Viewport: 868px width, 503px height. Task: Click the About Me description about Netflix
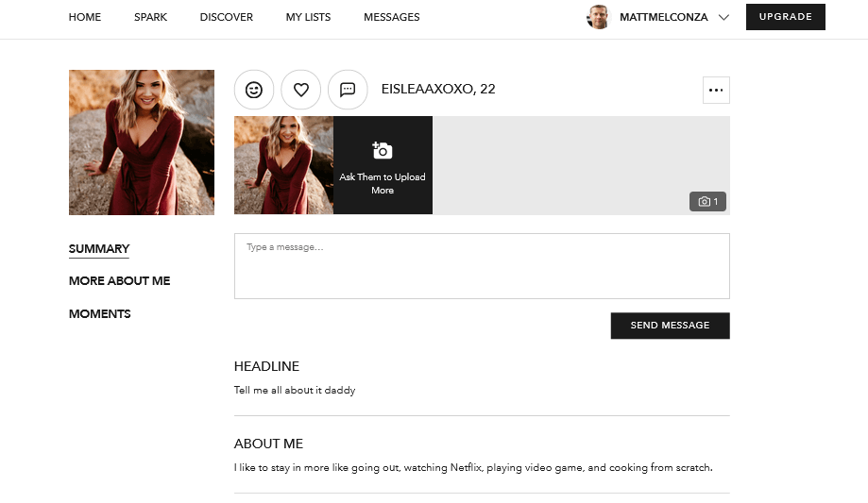click(x=473, y=467)
